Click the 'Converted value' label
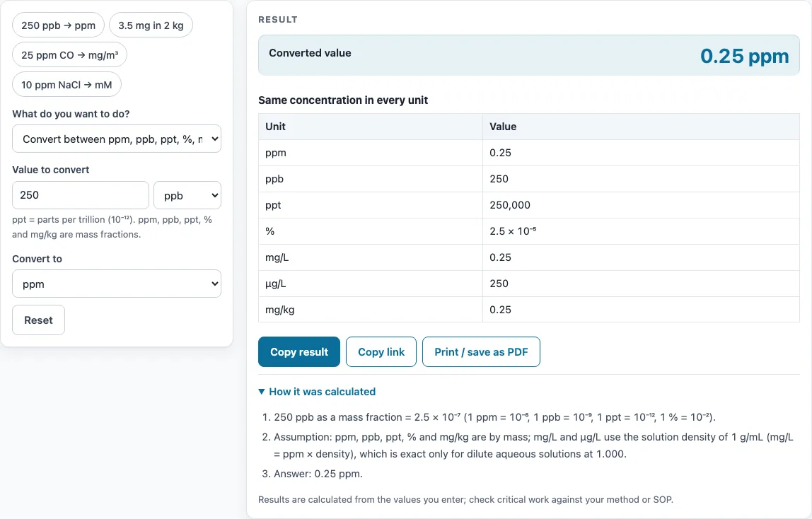The width and height of the screenshot is (812, 519). point(310,53)
